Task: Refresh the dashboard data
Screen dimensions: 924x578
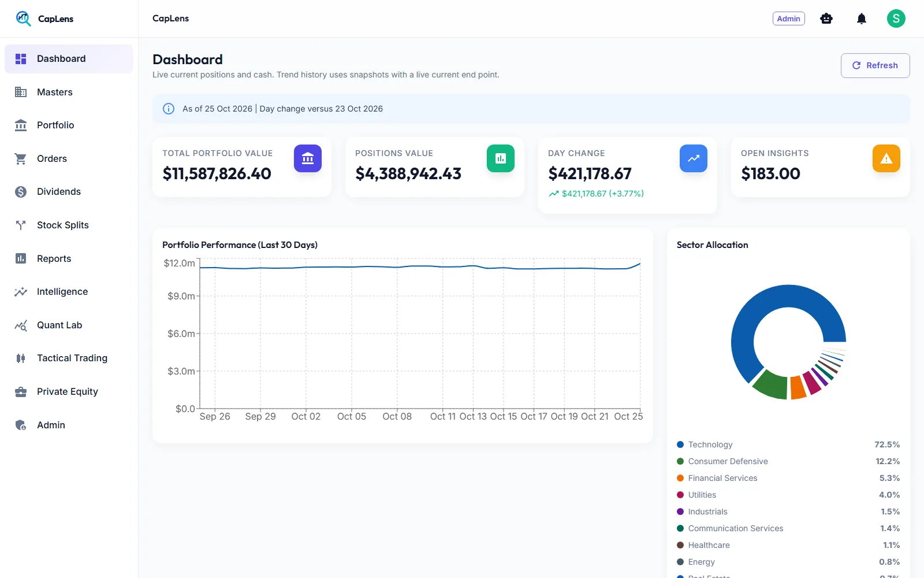Action: click(x=875, y=65)
